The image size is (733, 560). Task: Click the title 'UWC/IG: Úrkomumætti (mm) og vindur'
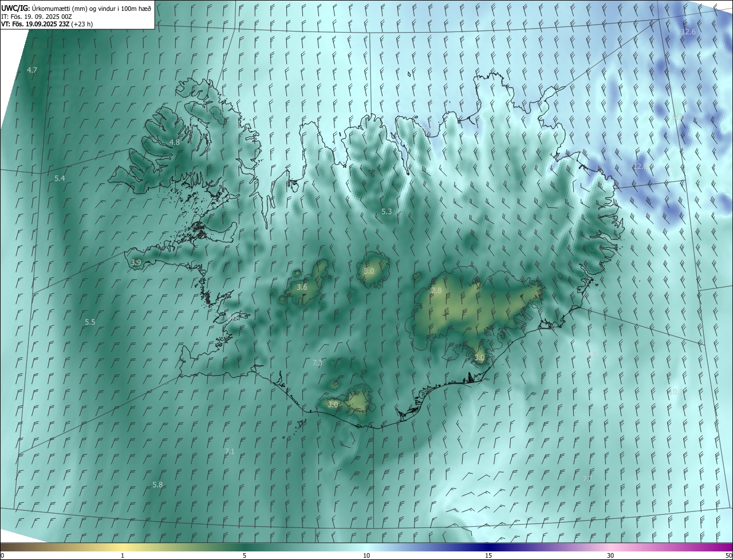[x=76, y=8]
